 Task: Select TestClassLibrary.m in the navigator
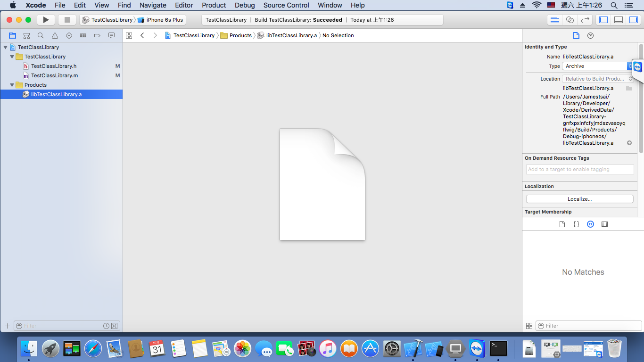pyautogui.click(x=61, y=75)
